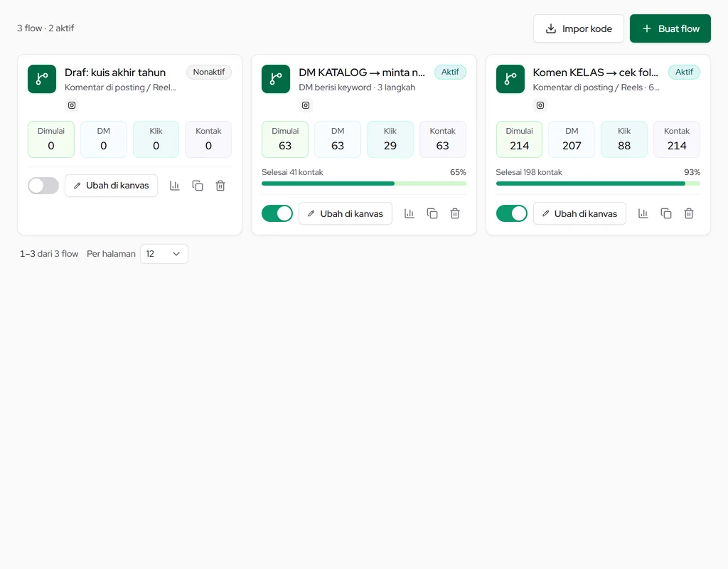The image size is (728, 569).
Task: Click the 3 flow · 2 aktif summary
Action: tap(45, 28)
